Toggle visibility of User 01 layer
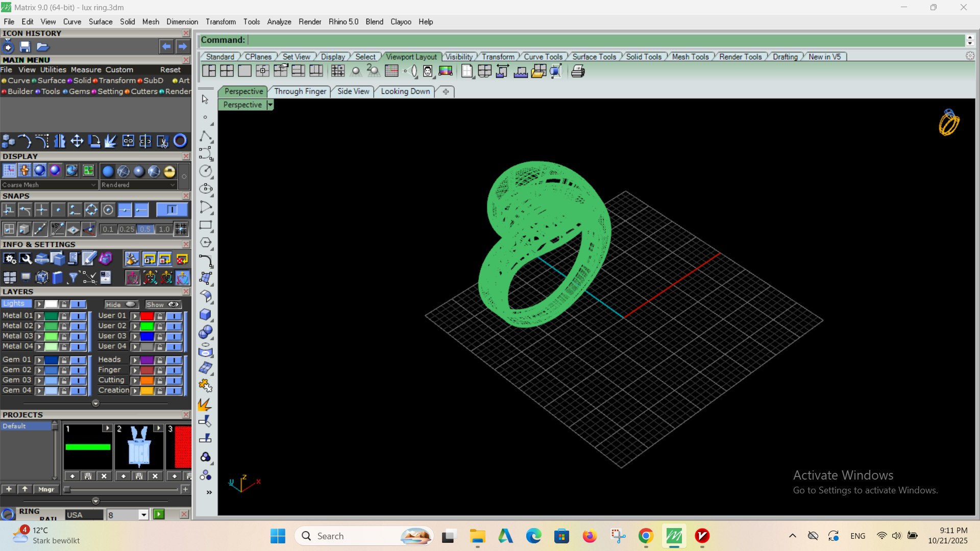 click(x=174, y=316)
